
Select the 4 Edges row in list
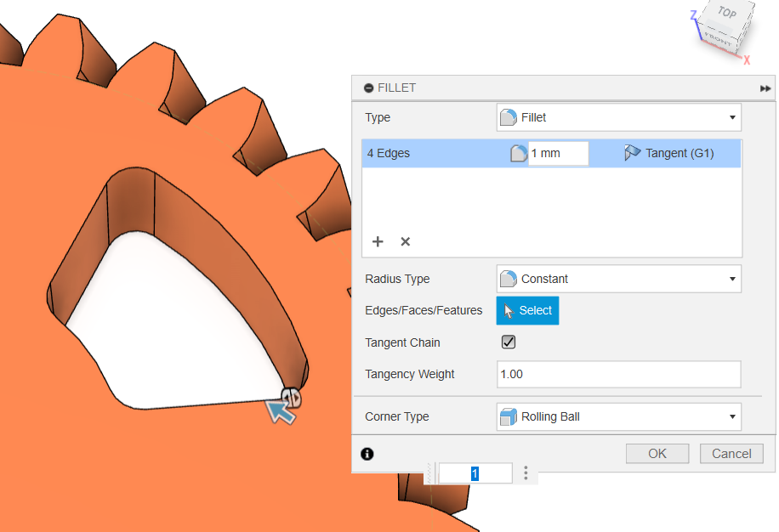coord(425,154)
